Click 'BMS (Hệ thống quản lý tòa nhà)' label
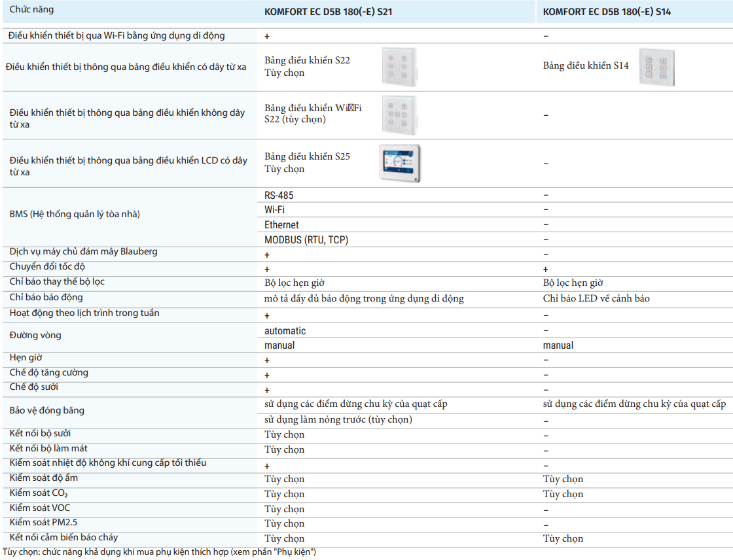This screenshot has height=560, width=733. pyautogui.click(x=75, y=214)
